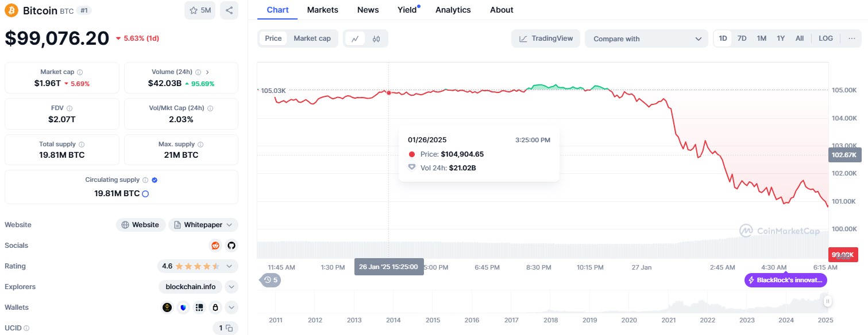Open the TradingView chart mode
The width and height of the screenshot is (868, 335).
pos(545,38)
